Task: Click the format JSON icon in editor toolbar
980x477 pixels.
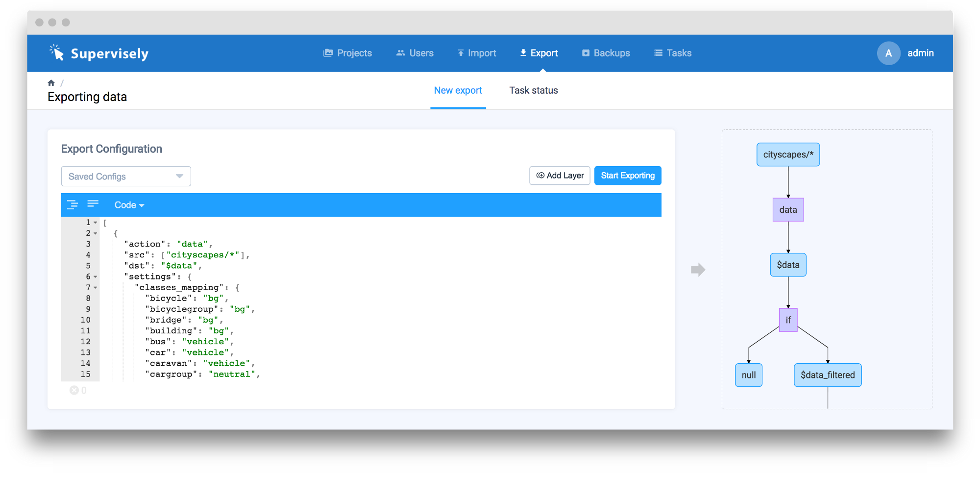Action: pyautogui.click(x=73, y=205)
